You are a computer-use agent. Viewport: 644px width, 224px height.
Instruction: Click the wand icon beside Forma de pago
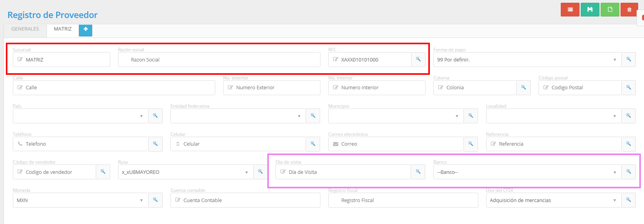pos(628,60)
